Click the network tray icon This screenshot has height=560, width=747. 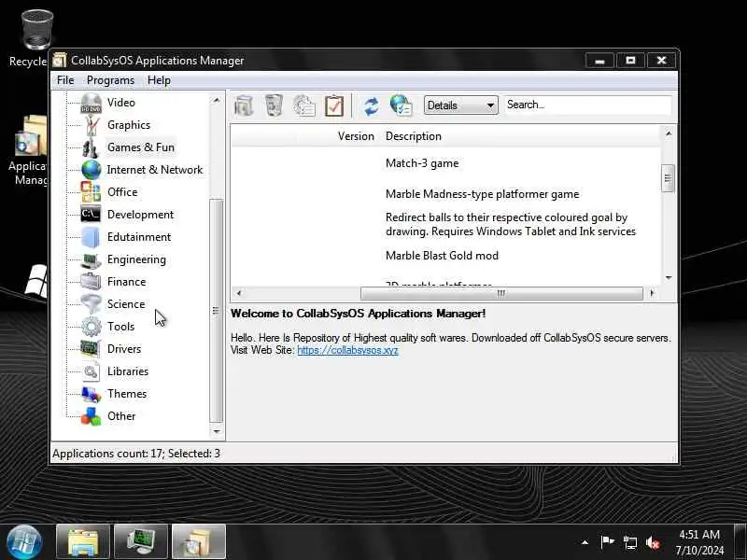pyautogui.click(x=630, y=542)
